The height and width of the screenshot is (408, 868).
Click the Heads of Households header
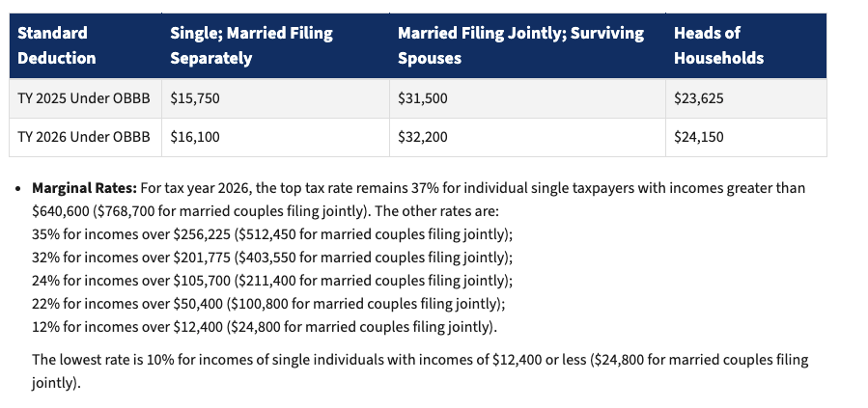click(718, 45)
